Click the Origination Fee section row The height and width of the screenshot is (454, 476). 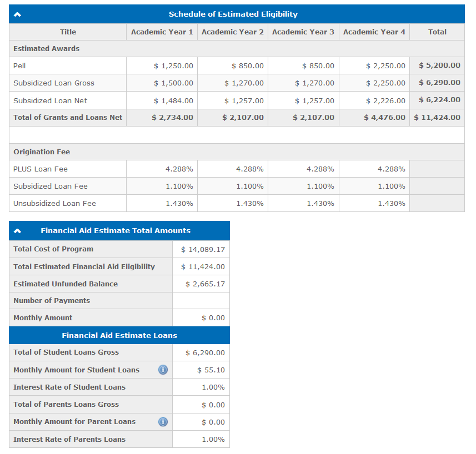pyautogui.click(x=237, y=152)
